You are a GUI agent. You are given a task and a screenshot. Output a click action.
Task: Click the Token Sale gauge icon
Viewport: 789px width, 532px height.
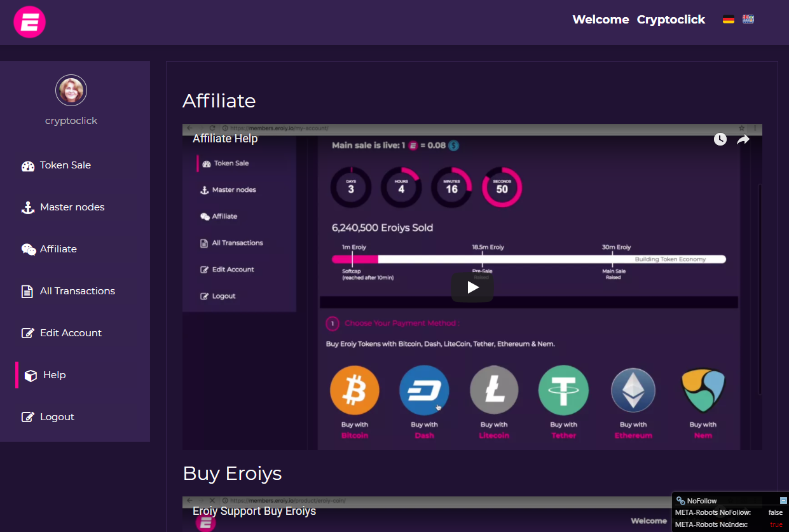point(28,166)
